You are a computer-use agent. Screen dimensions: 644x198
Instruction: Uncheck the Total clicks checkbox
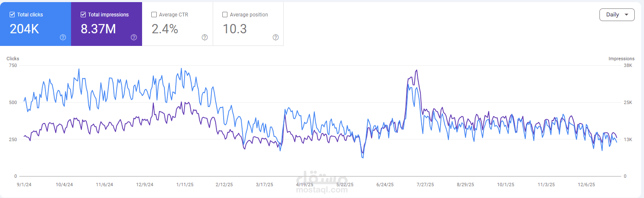(x=12, y=15)
